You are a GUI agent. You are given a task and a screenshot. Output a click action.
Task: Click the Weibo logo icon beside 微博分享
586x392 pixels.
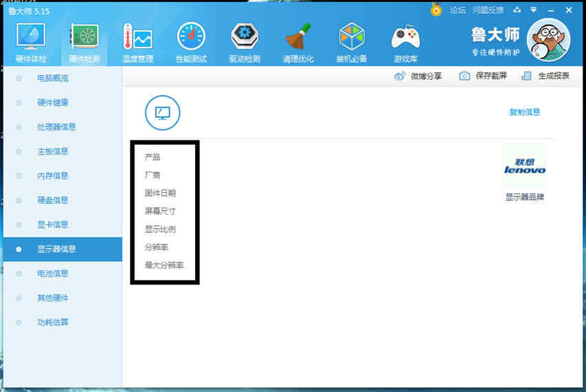(399, 76)
